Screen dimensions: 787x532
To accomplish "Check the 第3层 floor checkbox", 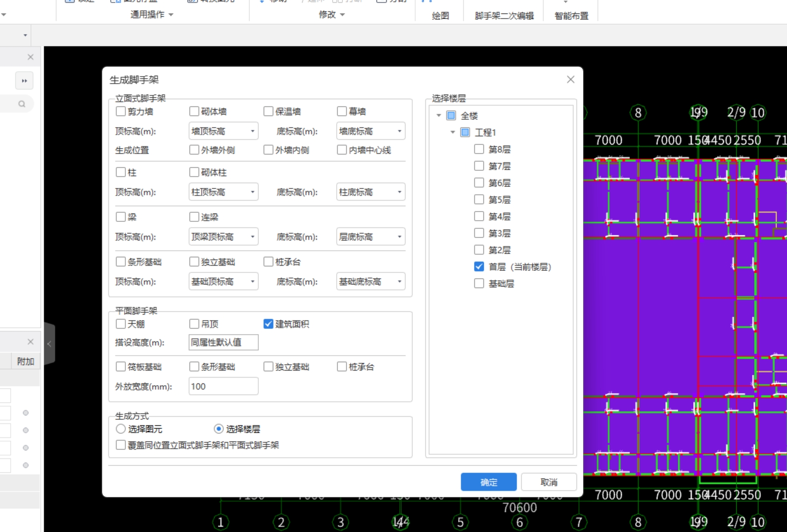I will [479, 233].
